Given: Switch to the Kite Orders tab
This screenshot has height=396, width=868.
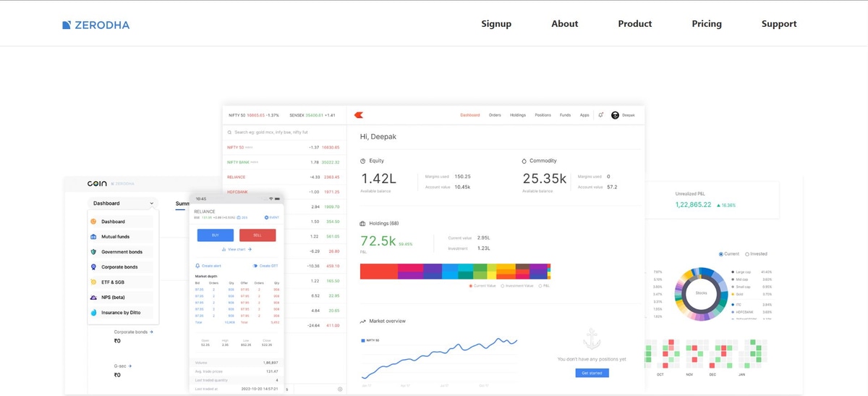Looking at the screenshot, I should pos(495,115).
